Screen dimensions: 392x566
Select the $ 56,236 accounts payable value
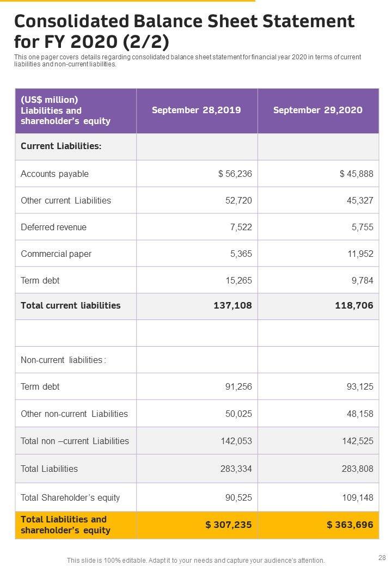[x=235, y=174]
